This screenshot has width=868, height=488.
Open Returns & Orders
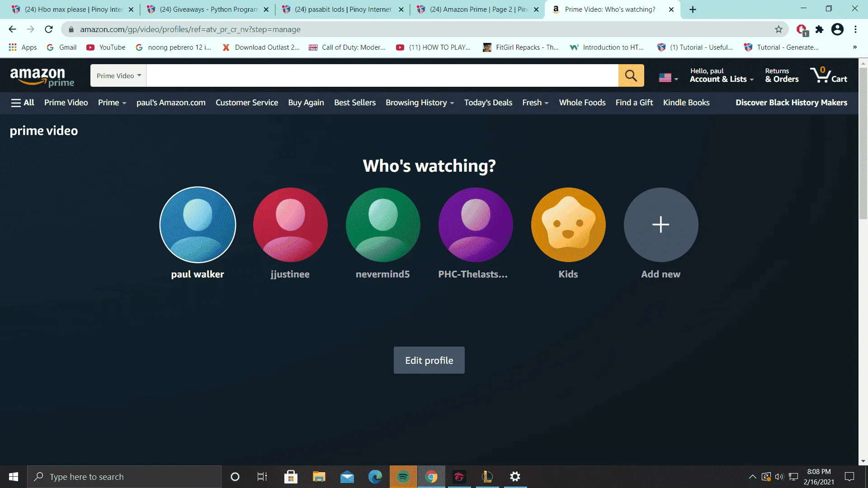pyautogui.click(x=782, y=75)
